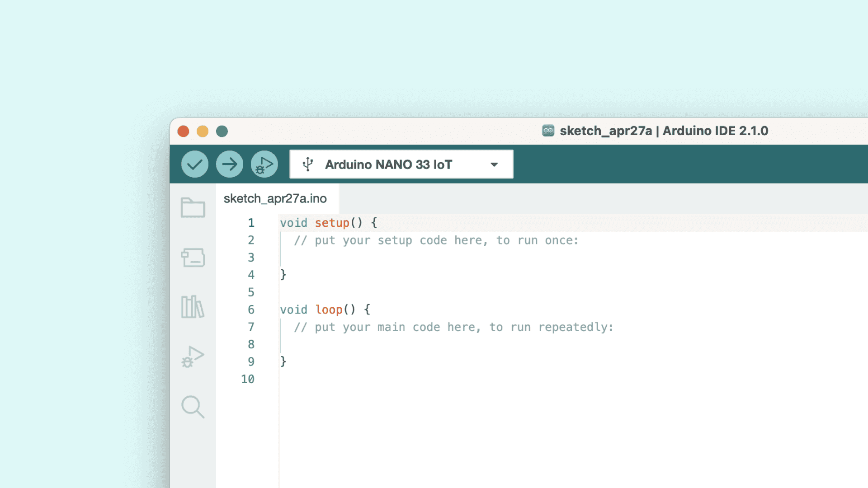Click the USB icon in board selector
Image resolution: width=868 pixels, height=488 pixels.
point(308,164)
